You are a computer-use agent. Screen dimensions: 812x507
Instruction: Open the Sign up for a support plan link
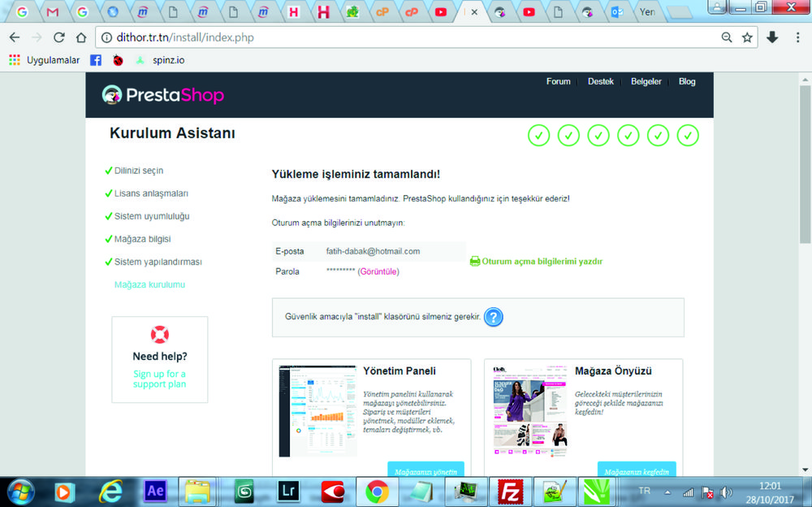[159, 379]
